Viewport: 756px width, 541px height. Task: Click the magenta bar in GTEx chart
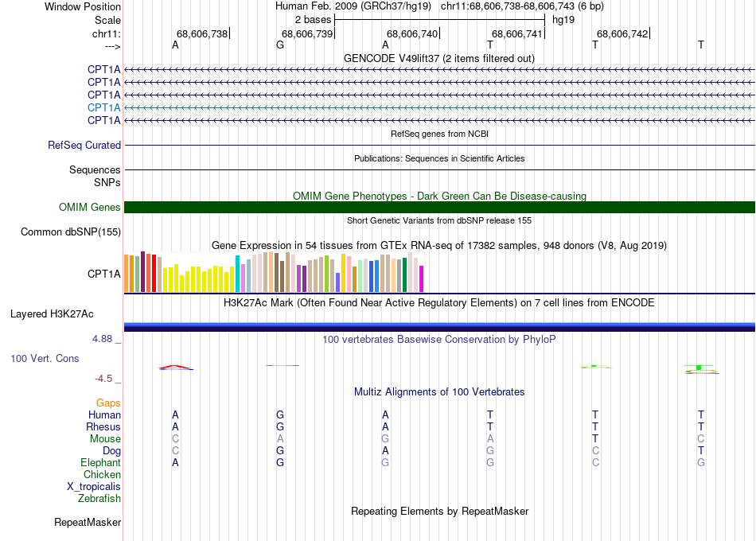[421, 278]
